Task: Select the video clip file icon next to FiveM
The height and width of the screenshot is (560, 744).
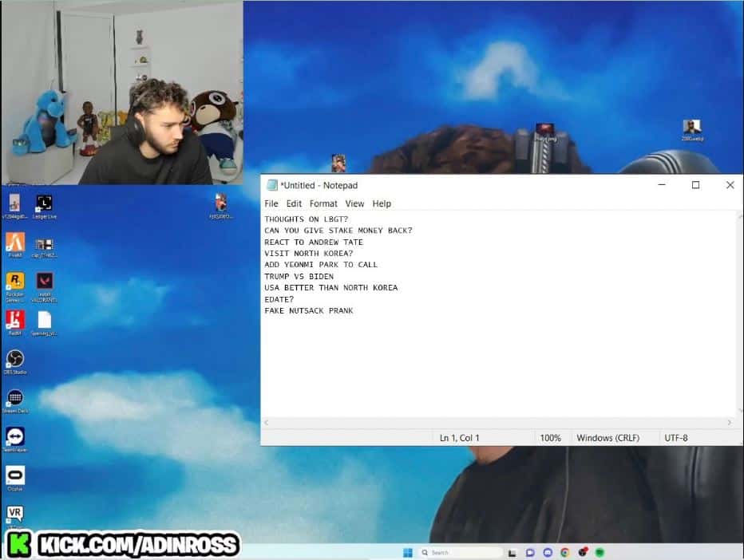Action: (45, 246)
